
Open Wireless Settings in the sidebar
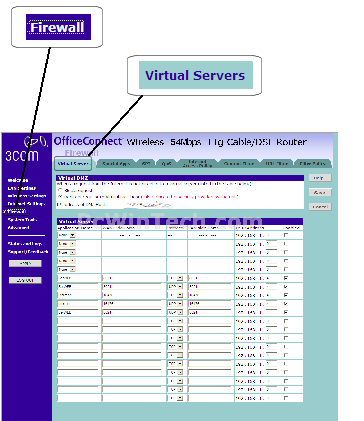27,196
